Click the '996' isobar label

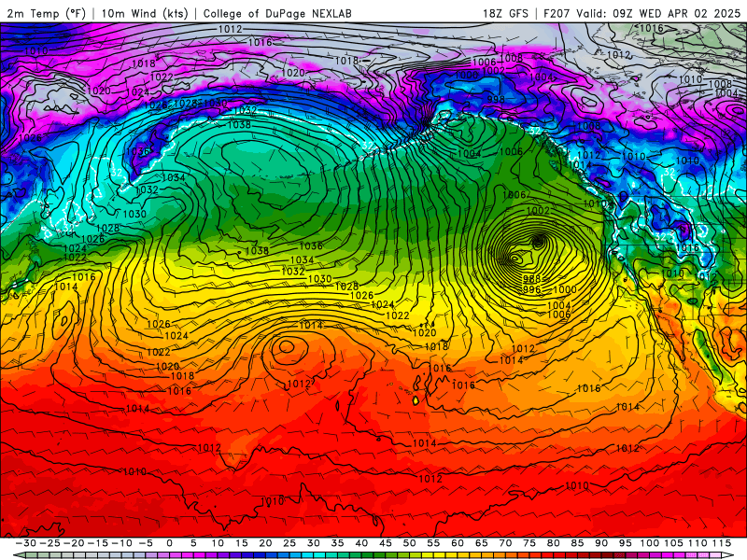(531, 289)
